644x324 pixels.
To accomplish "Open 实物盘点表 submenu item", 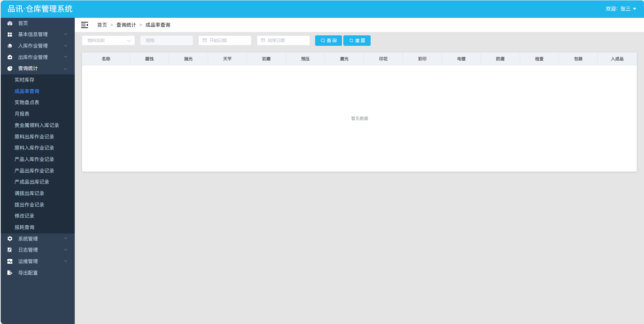I will click(x=38, y=102).
